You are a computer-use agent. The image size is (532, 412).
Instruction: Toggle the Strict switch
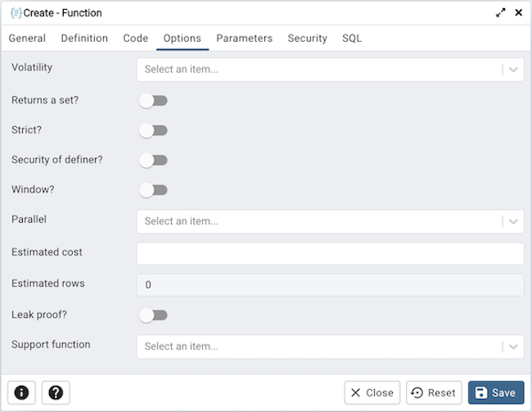click(153, 130)
